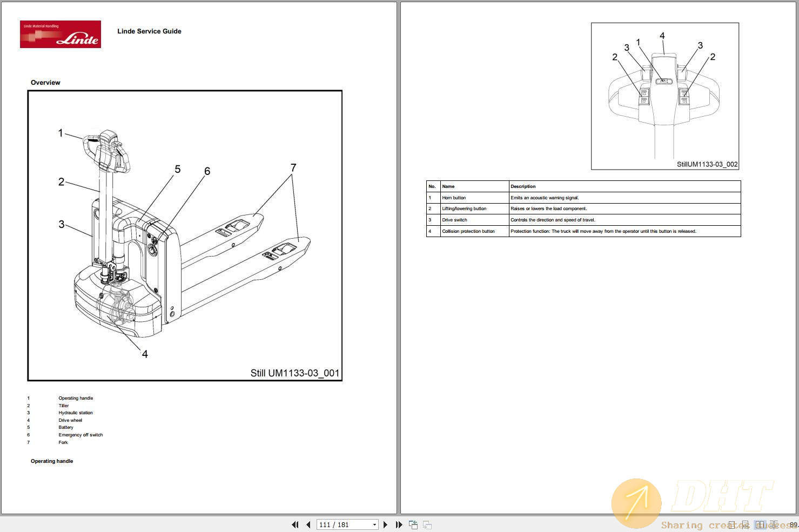
Task: Select two-page continuous view
Action: (x=774, y=524)
